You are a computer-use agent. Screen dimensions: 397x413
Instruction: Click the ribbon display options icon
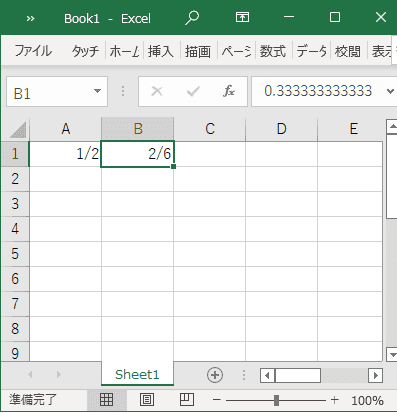point(242,17)
